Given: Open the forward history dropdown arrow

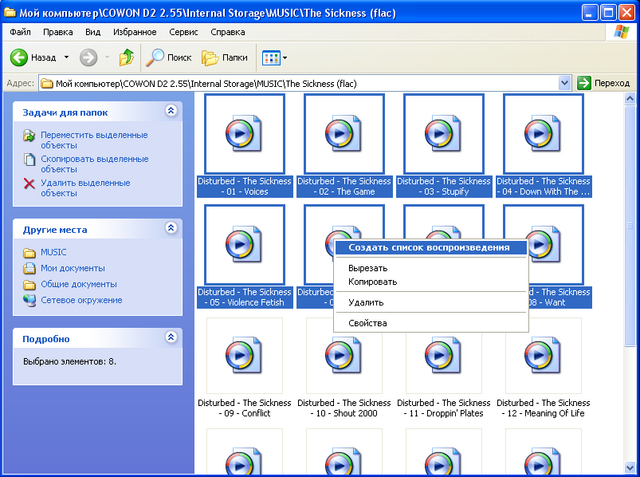Looking at the screenshot, I should pos(107,58).
